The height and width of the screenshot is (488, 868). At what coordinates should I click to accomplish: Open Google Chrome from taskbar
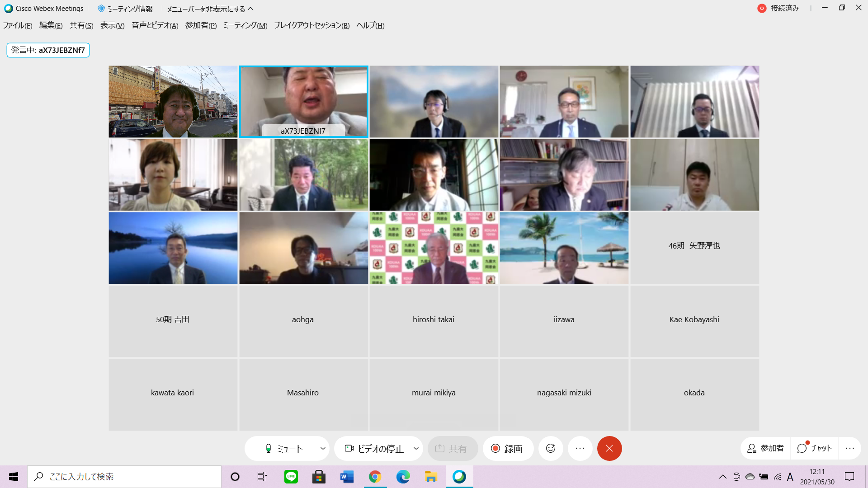pos(375,477)
